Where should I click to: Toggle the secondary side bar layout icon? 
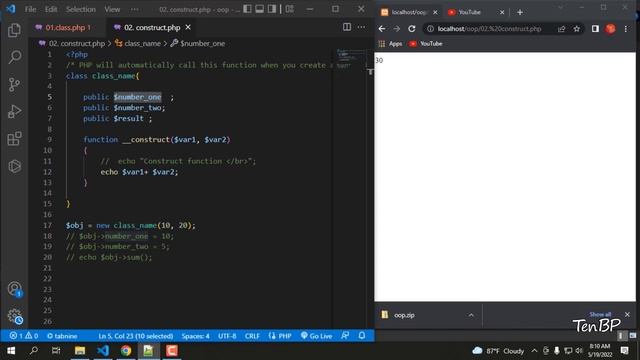(272, 9)
